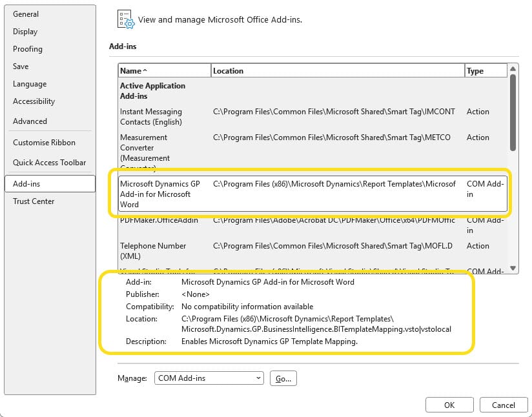532x417 pixels.
Task: Click the Description text about Template Mapping
Action: click(269, 341)
